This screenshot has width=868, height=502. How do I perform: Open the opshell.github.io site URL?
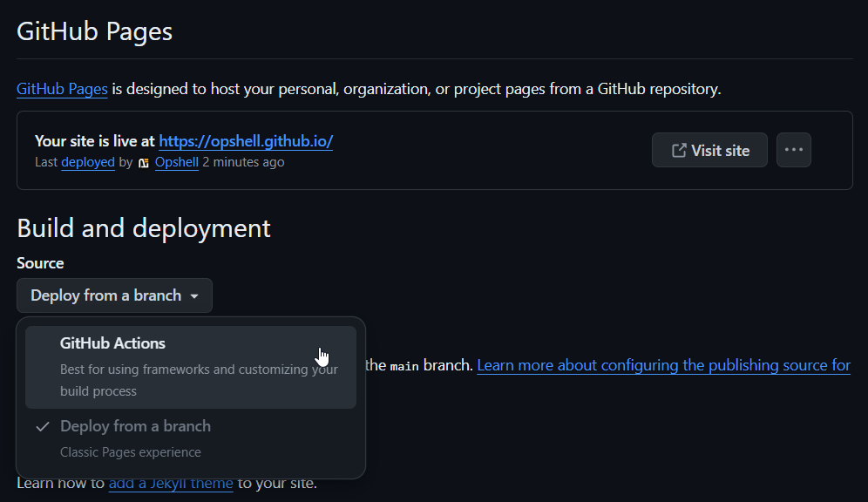[246, 141]
